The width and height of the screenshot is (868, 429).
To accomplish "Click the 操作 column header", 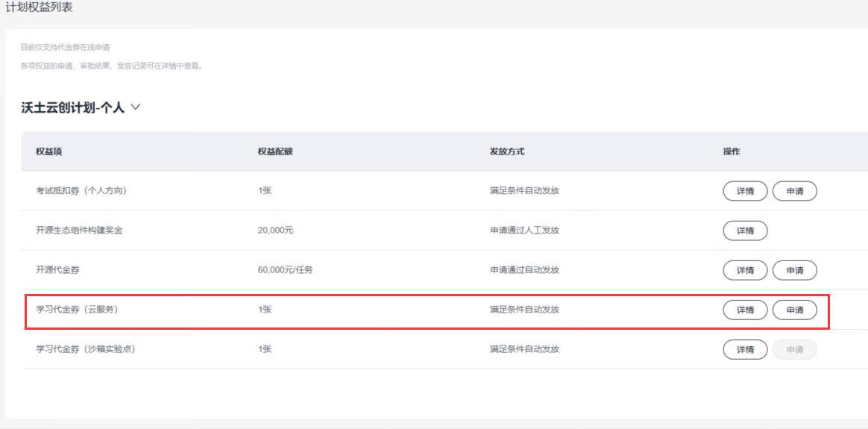I will [x=732, y=151].
